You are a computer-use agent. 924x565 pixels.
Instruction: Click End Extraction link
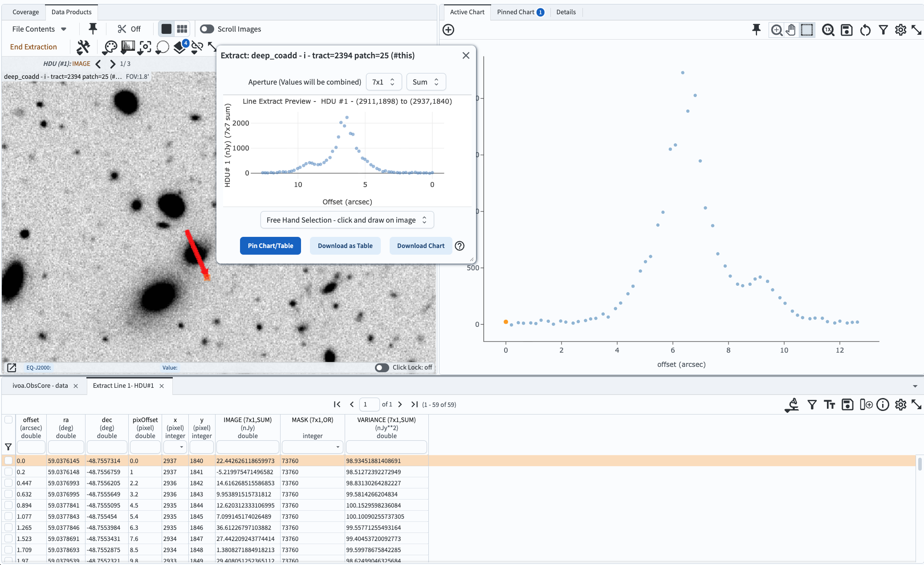33,47
